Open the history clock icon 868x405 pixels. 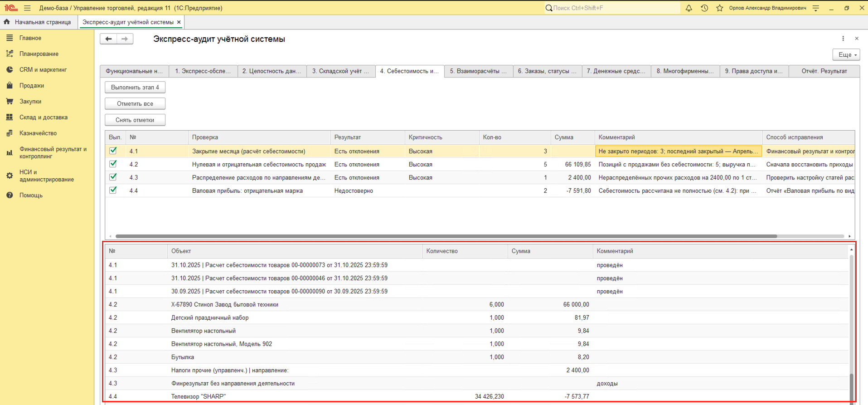click(704, 8)
